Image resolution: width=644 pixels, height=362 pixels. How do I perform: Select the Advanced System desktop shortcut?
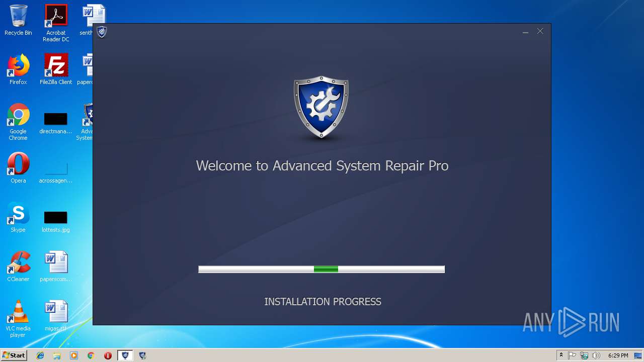tap(86, 122)
